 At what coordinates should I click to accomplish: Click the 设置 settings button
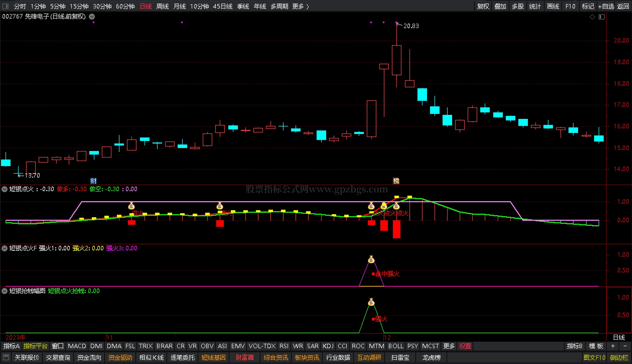[x=465, y=346]
